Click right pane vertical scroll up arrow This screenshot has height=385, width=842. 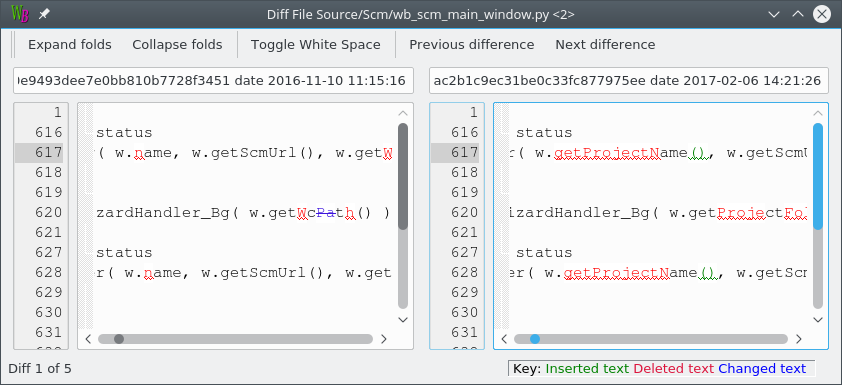(818, 113)
